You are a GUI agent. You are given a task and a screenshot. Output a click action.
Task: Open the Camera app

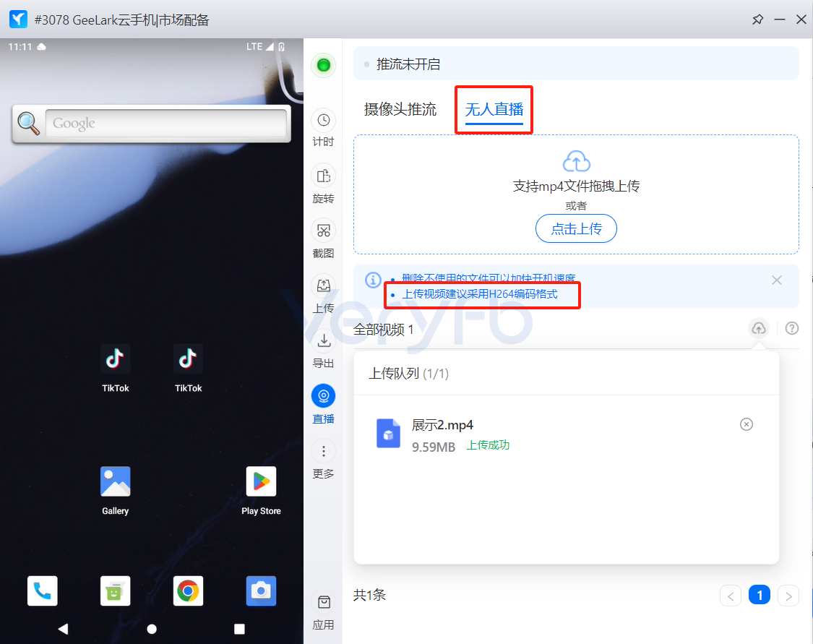coord(261,591)
